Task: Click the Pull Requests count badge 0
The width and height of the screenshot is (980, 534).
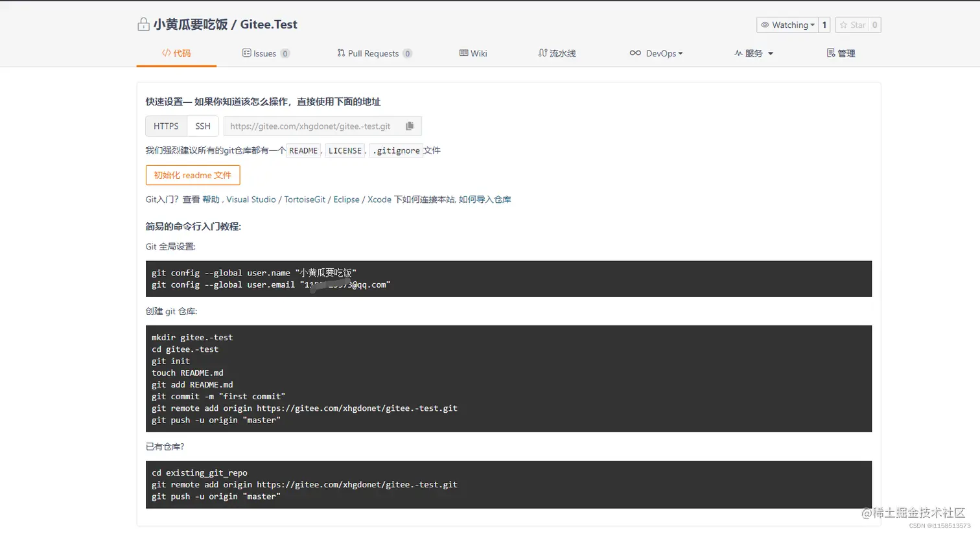Action: [x=407, y=54]
